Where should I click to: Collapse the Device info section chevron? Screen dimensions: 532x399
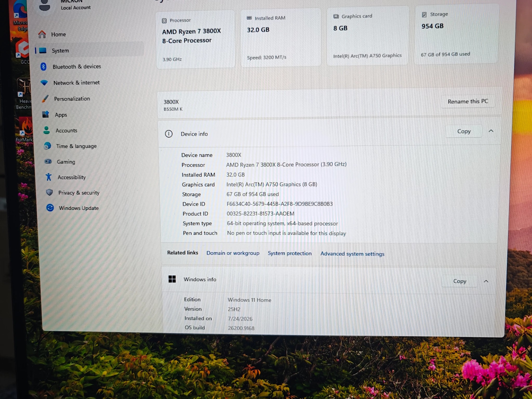tap(491, 131)
